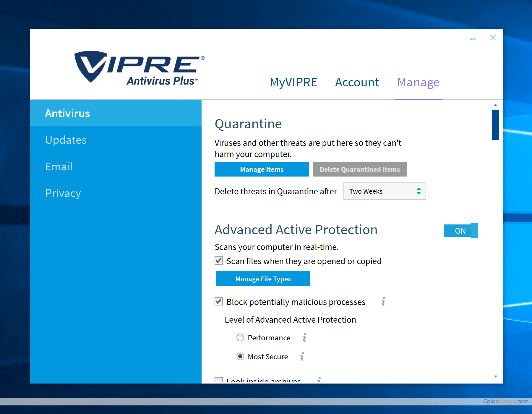
Task: Click the scrollbar down arrow
Action: (496, 376)
